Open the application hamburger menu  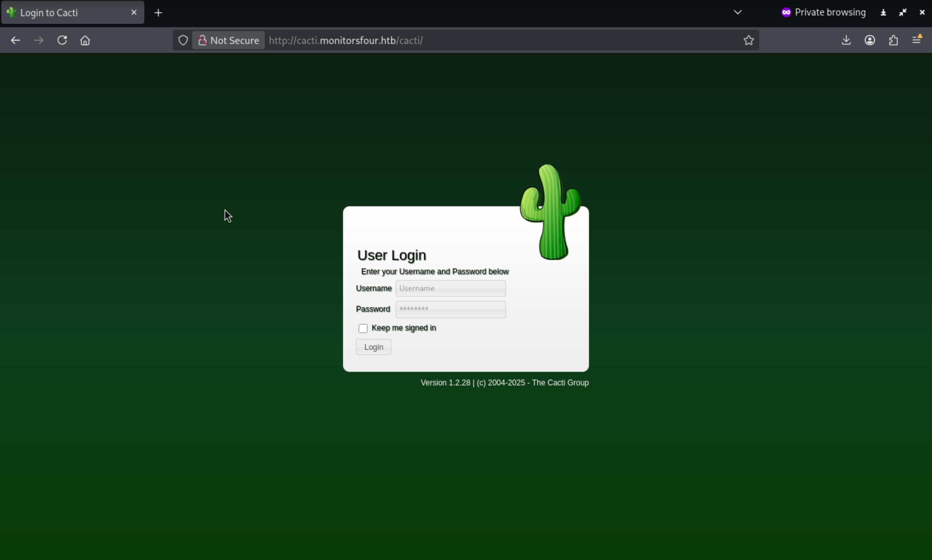coord(917,40)
